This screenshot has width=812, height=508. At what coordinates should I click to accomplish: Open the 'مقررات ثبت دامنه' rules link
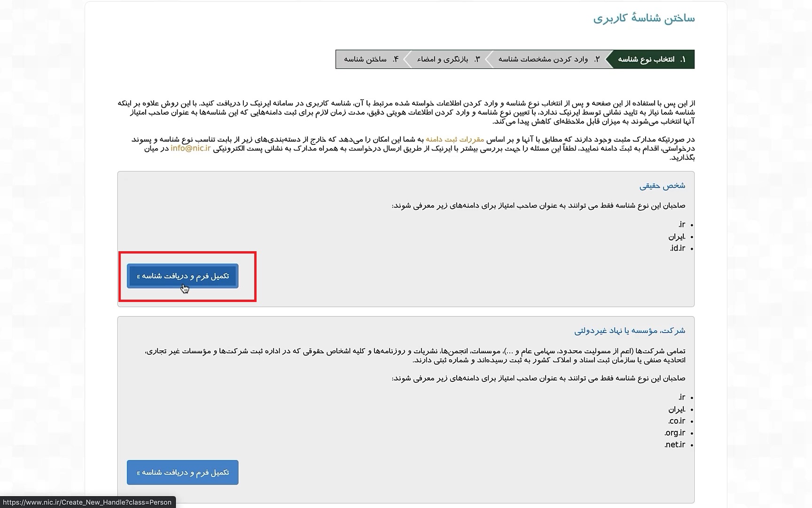pyautogui.click(x=454, y=140)
